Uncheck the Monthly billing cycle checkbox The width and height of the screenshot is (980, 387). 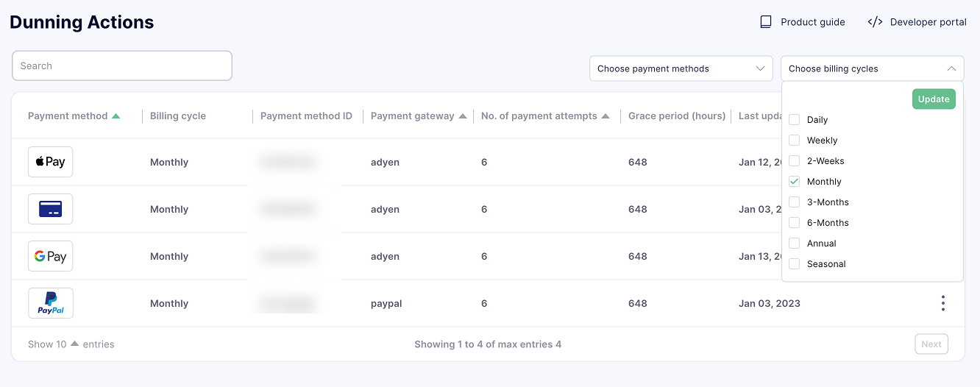tap(795, 182)
